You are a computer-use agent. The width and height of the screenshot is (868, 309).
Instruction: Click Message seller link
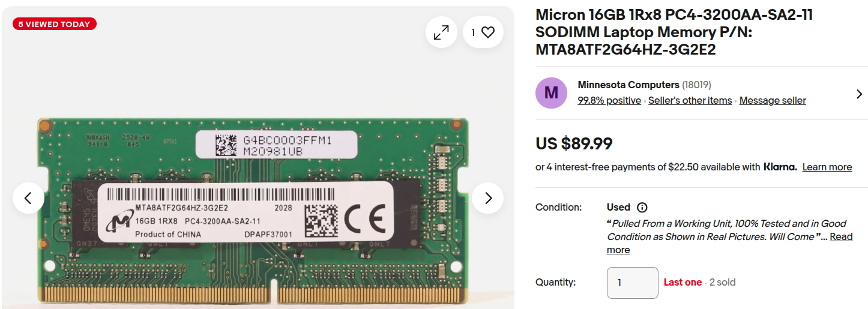coord(772,101)
